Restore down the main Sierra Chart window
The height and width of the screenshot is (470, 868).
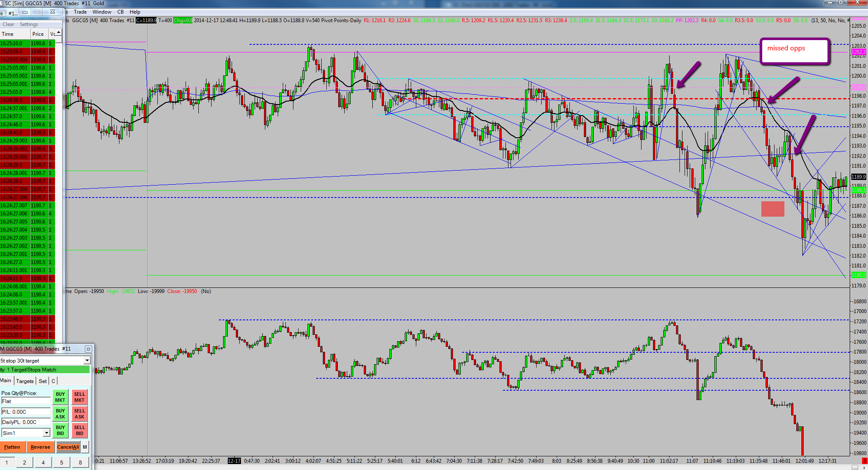(841, 3)
